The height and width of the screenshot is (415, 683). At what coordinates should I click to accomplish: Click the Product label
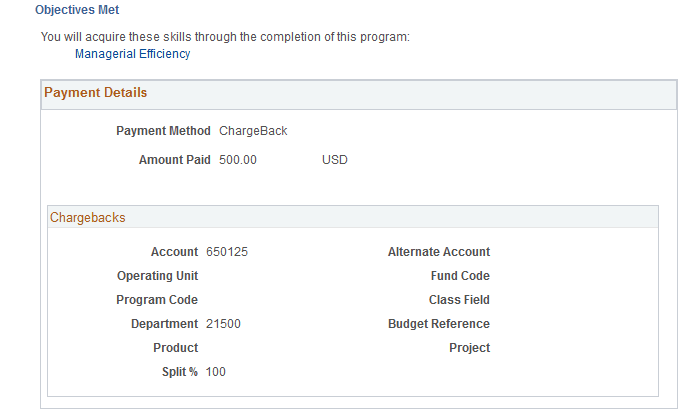pos(175,348)
